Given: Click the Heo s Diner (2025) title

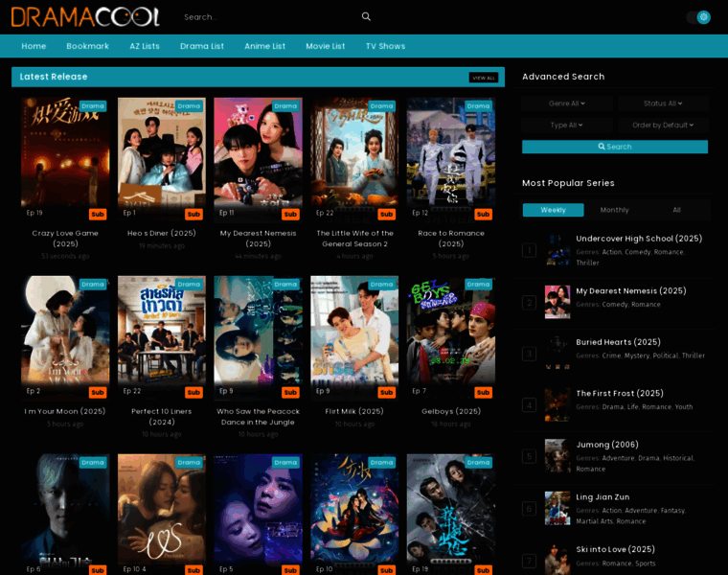Looking at the screenshot, I should [x=162, y=233].
